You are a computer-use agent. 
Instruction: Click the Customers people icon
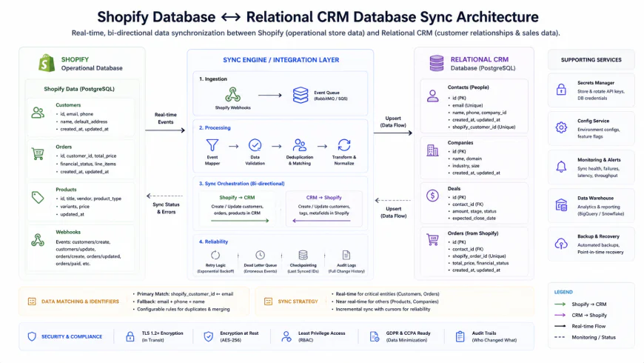pos(38,113)
